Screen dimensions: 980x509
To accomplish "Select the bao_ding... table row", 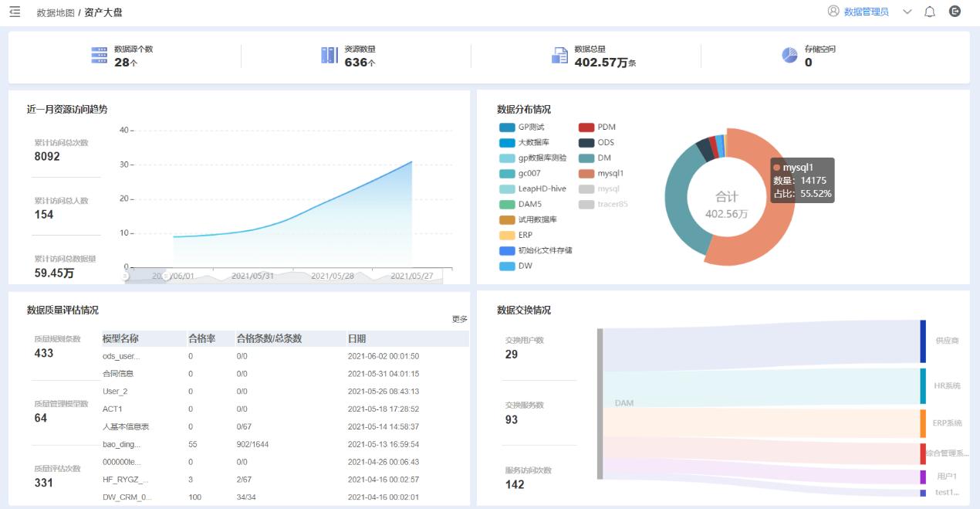I will pyautogui.click(x=285, y=445).
